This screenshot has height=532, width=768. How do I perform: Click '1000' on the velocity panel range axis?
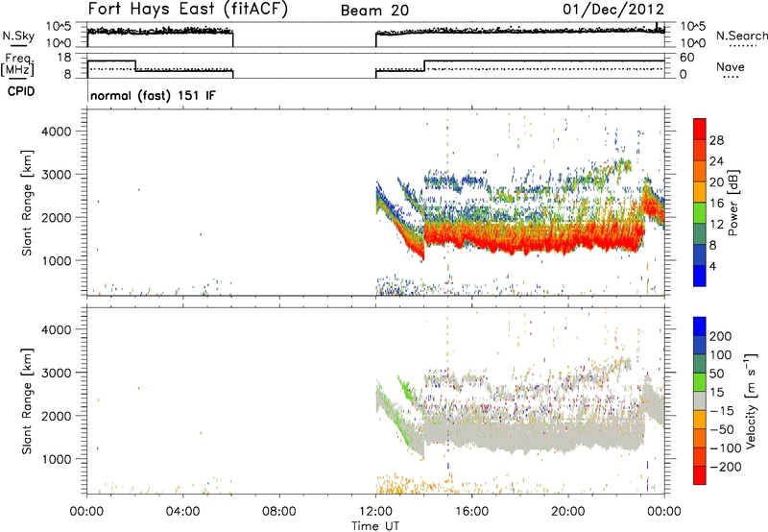coord(57,459)
